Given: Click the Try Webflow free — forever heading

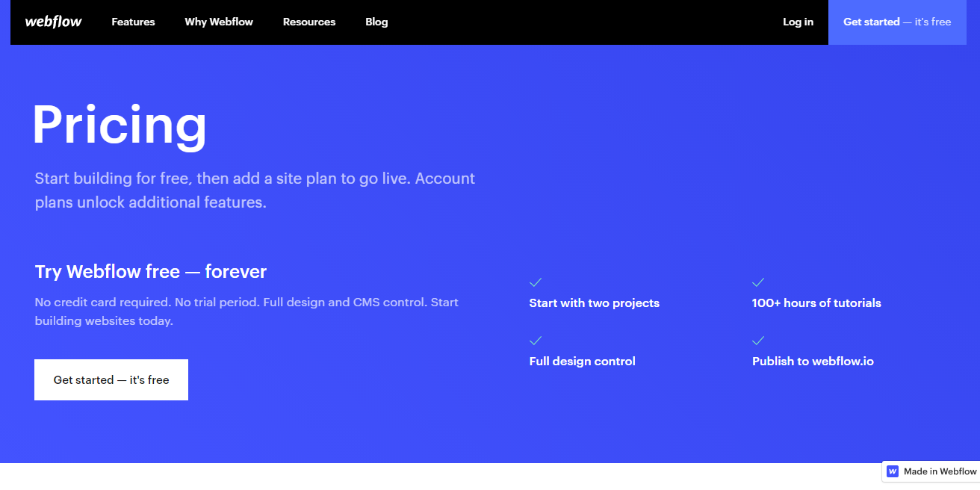Looking at the screenshot, I should click(x=151, y=271).
